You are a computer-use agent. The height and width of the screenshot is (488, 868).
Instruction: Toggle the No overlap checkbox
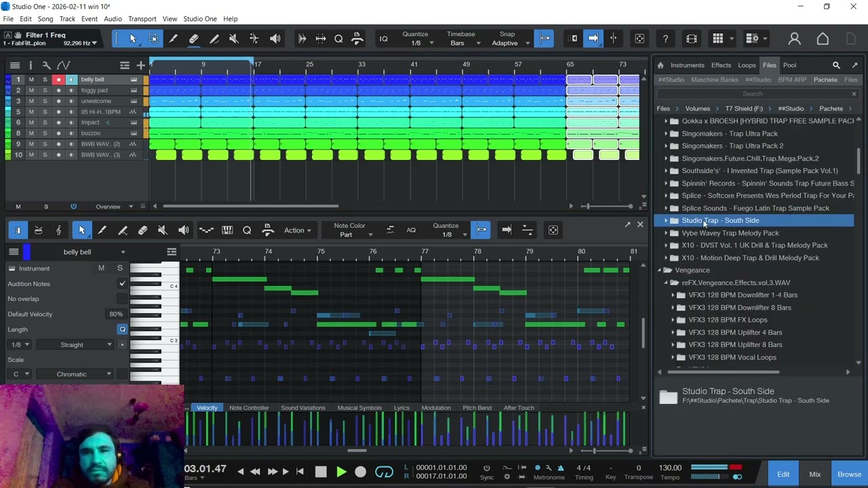click(x=122, y=299)
